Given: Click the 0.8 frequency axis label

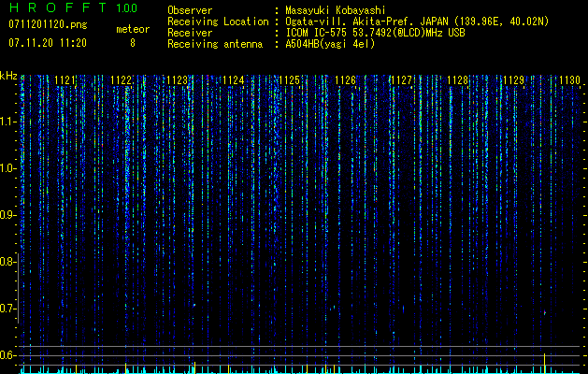Looking at the screenshot, I should (x=7, y=262).
